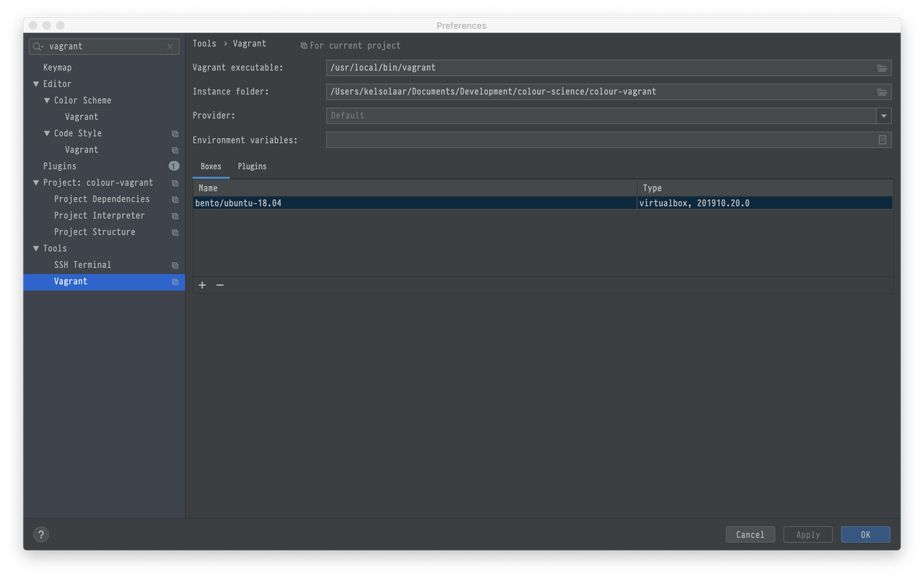Click the Provider Default combo box
Viewport: 924px width, 579px height.
tap(609, 116)
